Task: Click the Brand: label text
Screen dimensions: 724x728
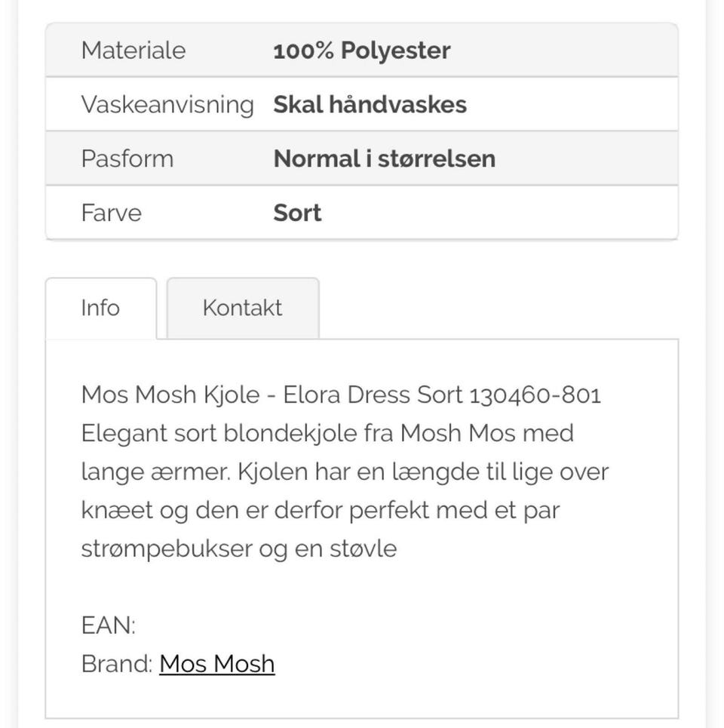Action: click(x=117, y=664)
